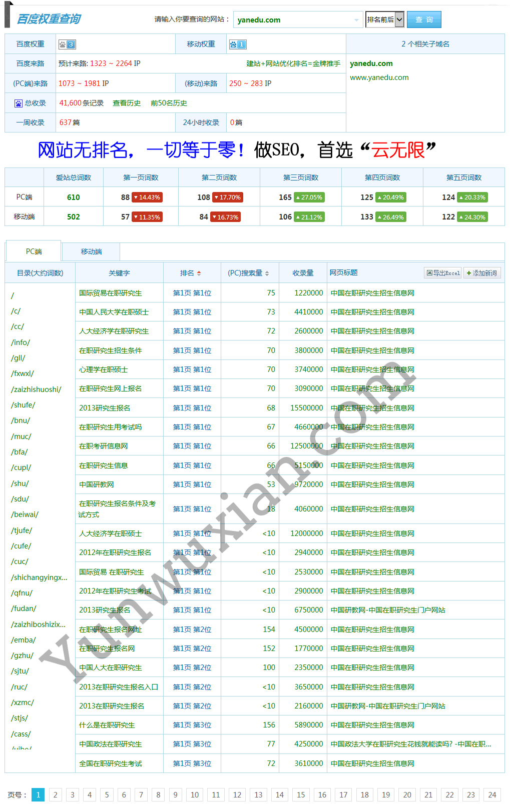
Task: Switch to the 移动端 tab
Action: pyautogui.click(x=91, y=251)
